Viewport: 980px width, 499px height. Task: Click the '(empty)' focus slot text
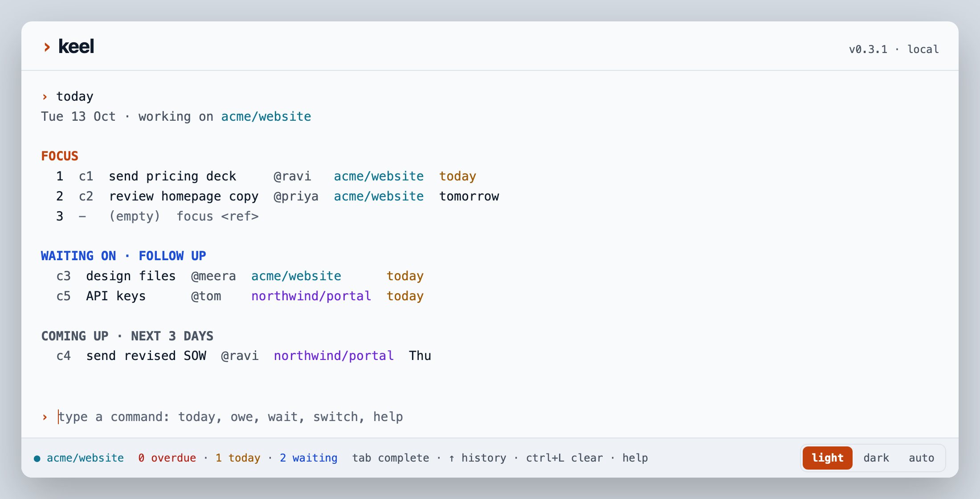135,217
